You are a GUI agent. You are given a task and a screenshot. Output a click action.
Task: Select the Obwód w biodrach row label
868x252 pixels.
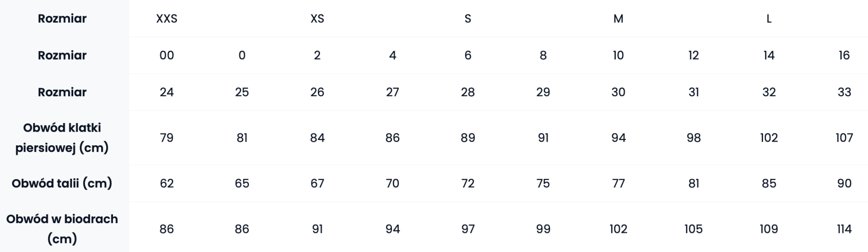62,229
